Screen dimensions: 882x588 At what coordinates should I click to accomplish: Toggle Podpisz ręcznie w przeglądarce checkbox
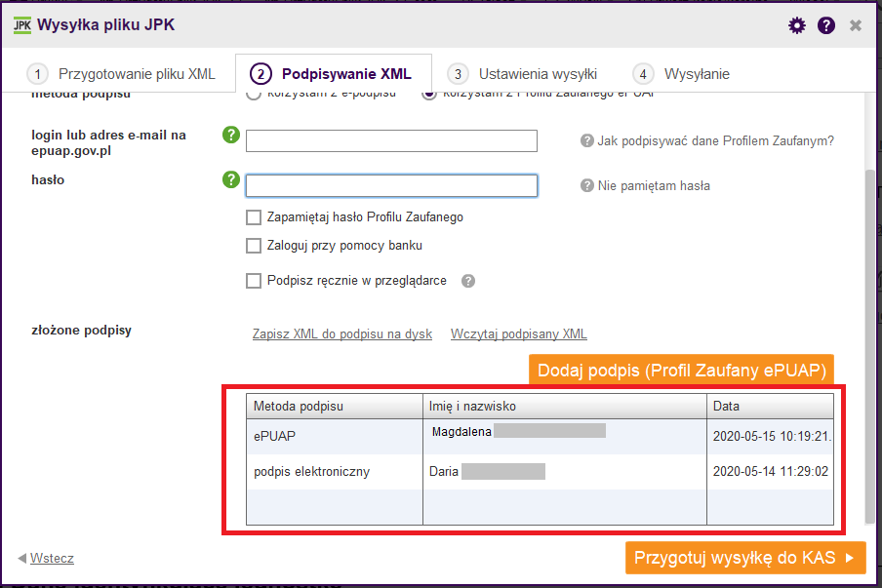(x=254, y=281)
